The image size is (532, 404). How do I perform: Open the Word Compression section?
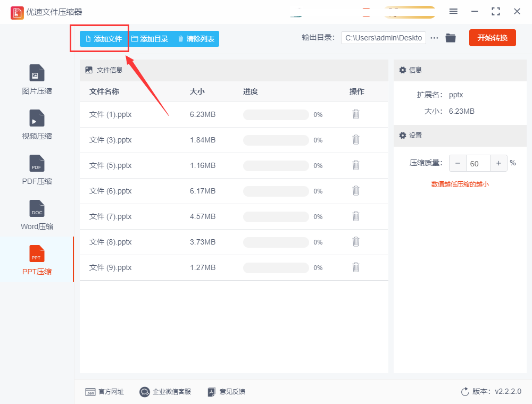[37, 215]
